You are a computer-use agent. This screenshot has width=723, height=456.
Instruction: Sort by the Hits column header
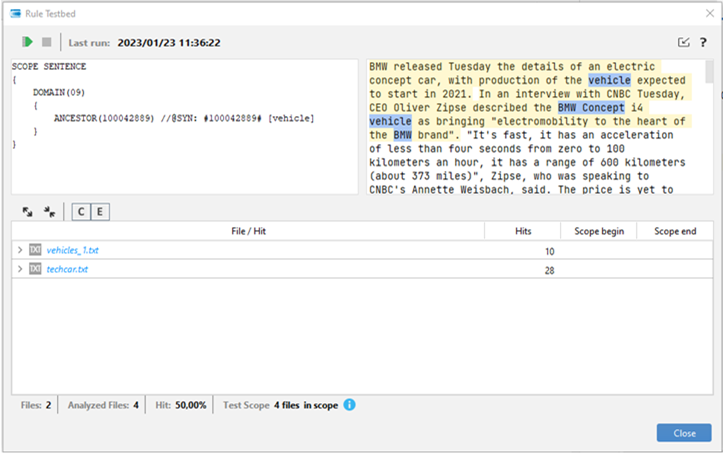tap(522, 231)
